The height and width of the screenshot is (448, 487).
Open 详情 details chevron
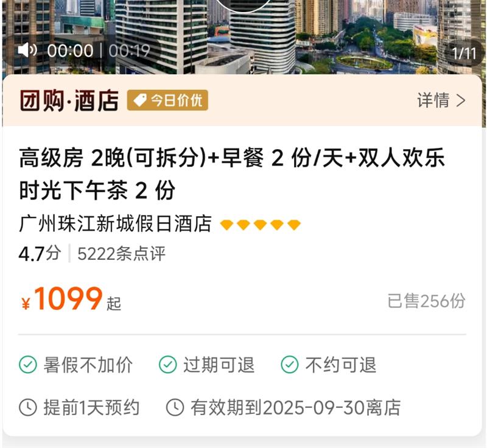tap(441, 100)
